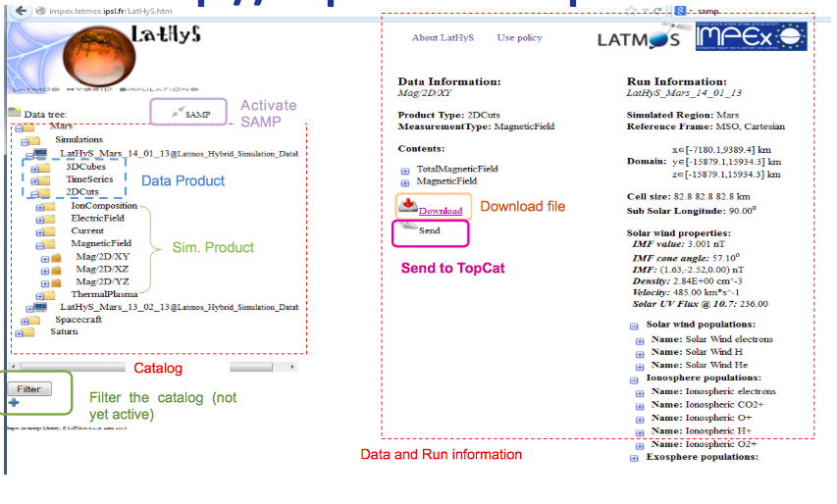Click computer icon of LatHyS_Mars_13_02_13
Image resolution: width=837 pixels, height=504 pixels.
[40, 307]
